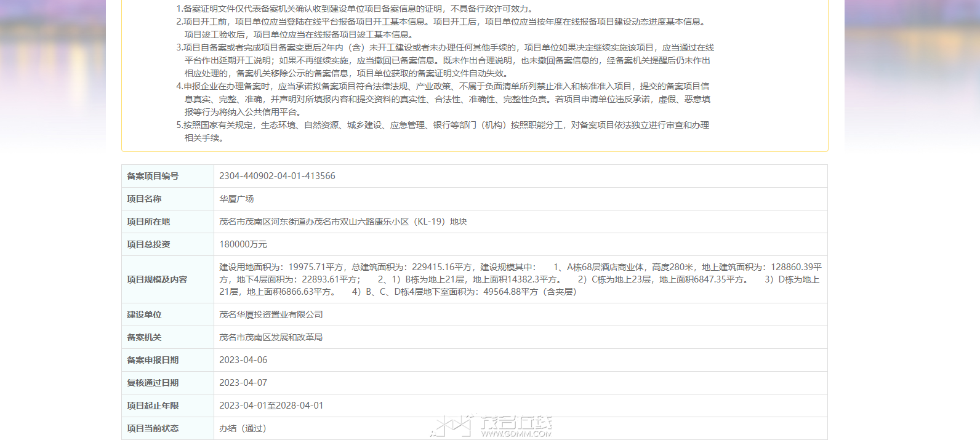Click the 备案项目编号 label cell
The height and width of the screenshot is (440, 980).
(167, 176)
